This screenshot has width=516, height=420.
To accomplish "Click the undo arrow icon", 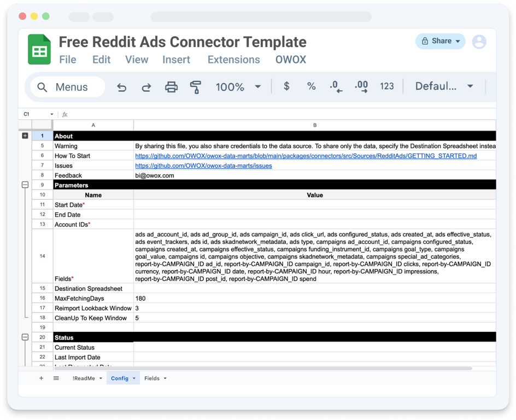I will (x=122, y=87).
